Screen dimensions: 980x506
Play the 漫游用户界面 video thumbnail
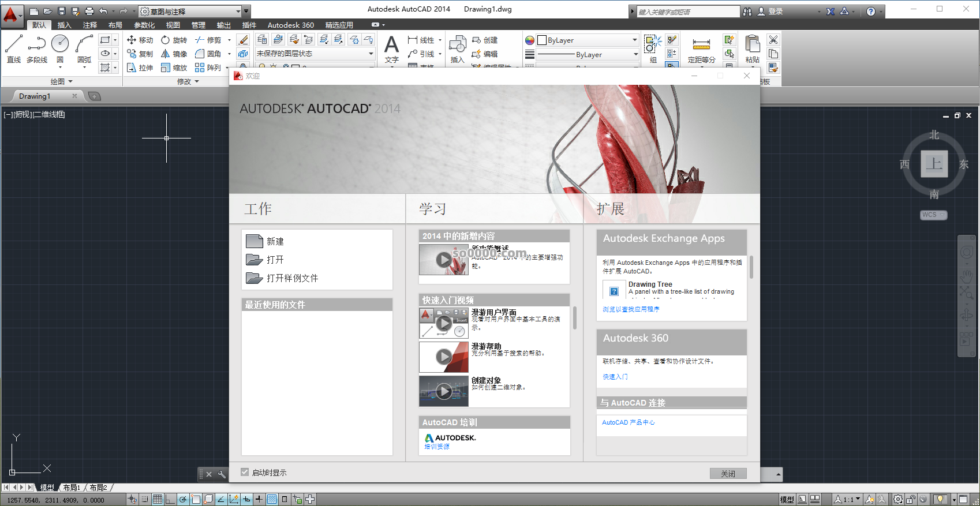[x=443, y=323]
